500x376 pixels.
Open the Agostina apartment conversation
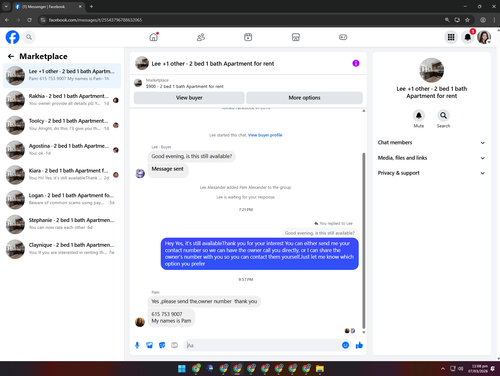tap(62, 150)
